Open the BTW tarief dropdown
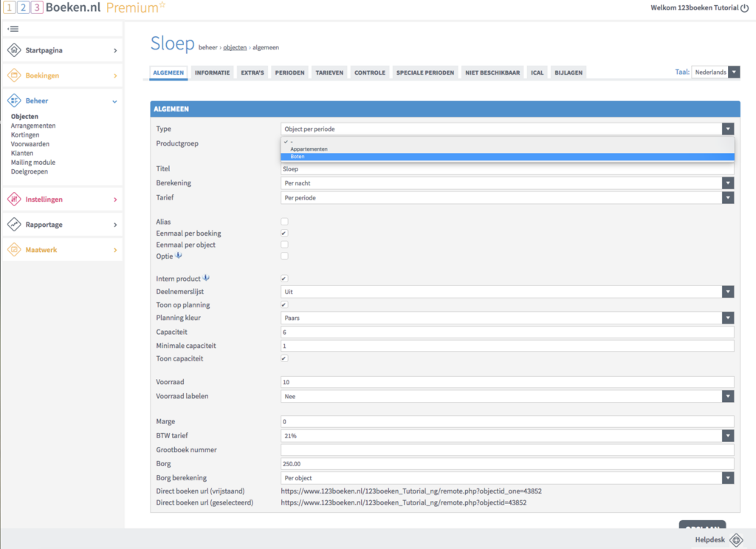 point(507,436)
